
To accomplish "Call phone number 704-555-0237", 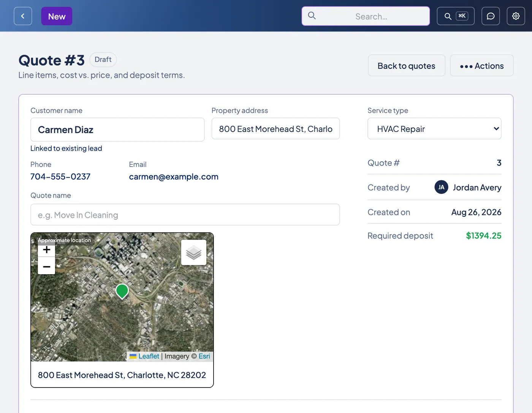I will coord(60,176).
